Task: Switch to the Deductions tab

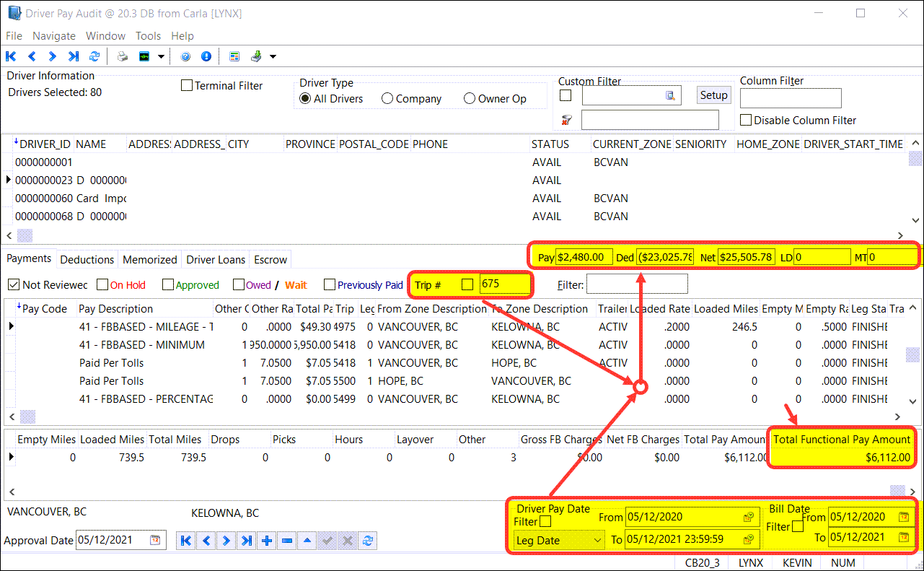Action: pyautogui.click(x=87, y=259)
